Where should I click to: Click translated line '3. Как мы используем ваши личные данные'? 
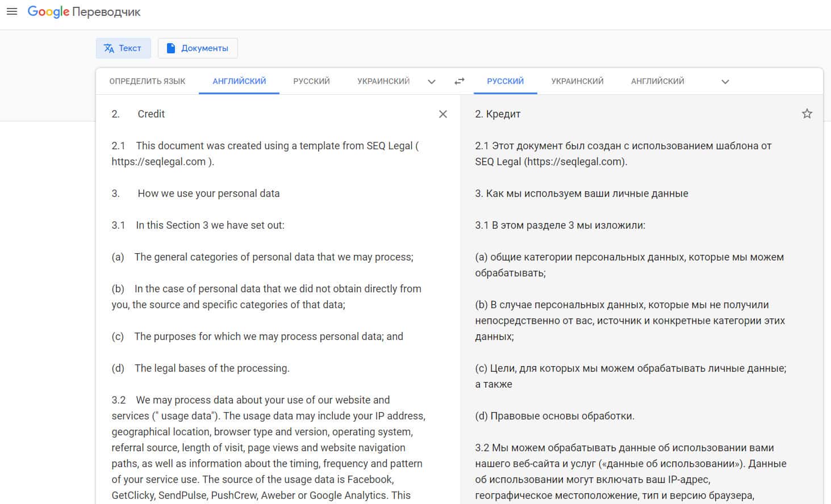582,194
